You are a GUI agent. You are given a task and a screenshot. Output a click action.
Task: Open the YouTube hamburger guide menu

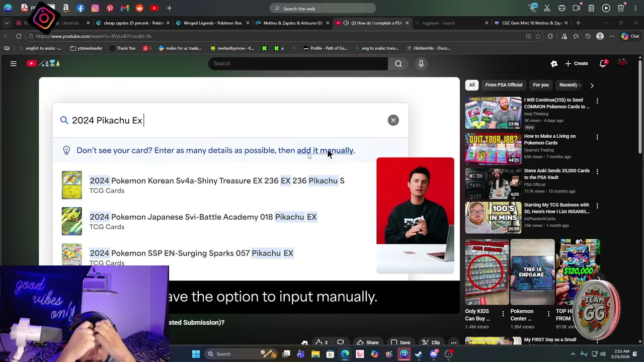[x=14, y=63]
